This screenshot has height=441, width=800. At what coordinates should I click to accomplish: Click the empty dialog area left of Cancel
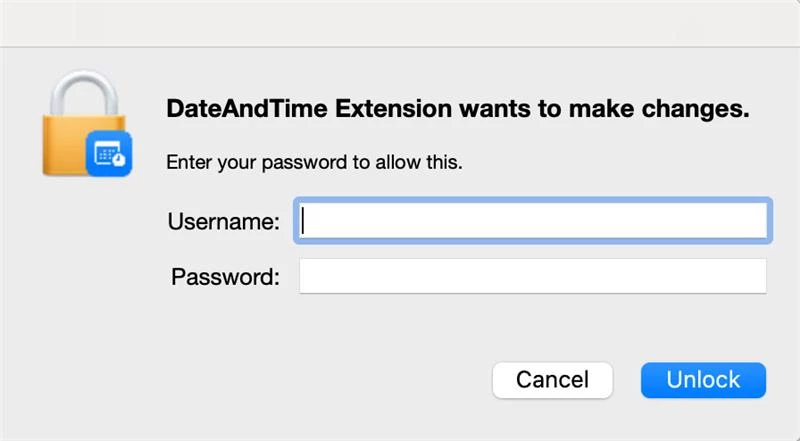(306, 380)
